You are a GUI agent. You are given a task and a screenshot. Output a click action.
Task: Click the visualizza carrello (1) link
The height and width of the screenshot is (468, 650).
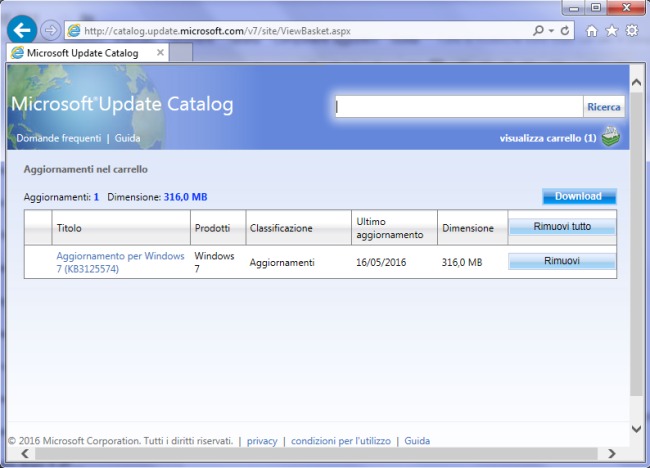[548, 138]
